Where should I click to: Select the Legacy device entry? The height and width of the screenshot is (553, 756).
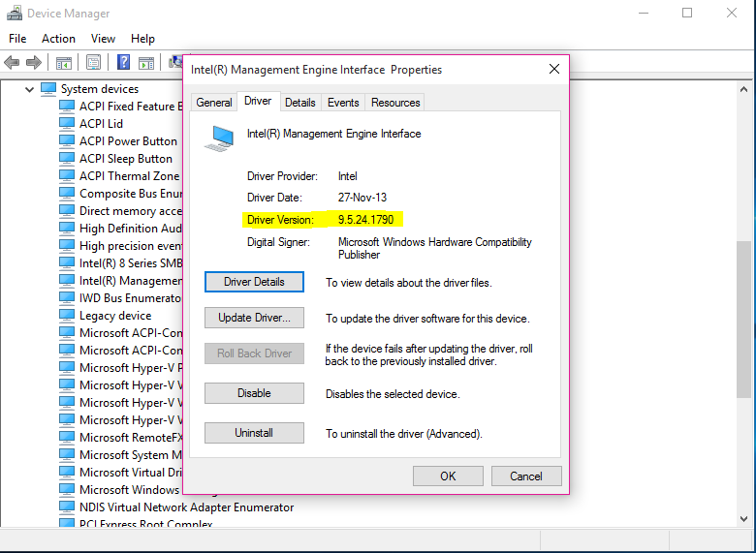(115, 316)
